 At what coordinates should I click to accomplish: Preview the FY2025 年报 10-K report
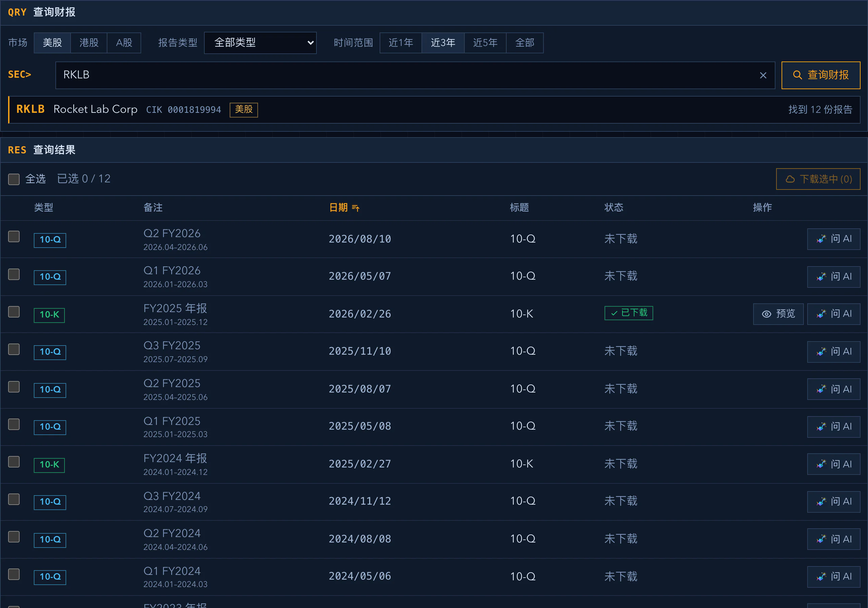coord(778,314)
